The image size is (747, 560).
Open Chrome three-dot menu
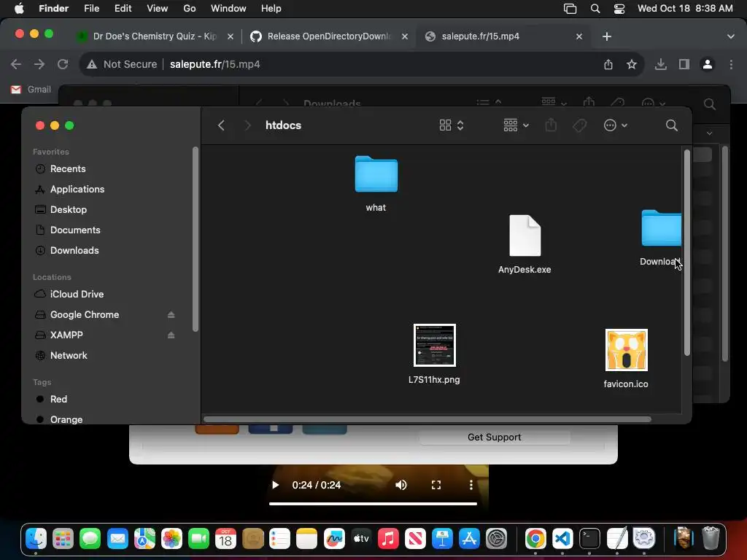click(731, 64)
